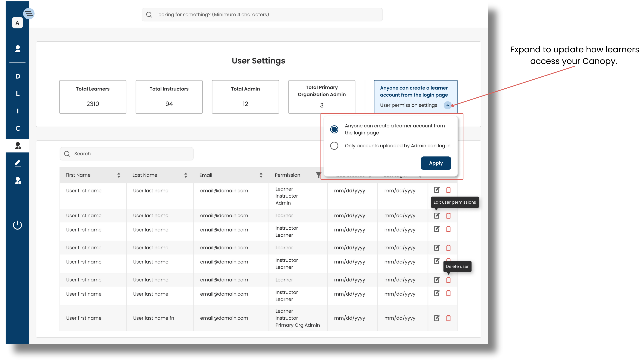
Task: Click delete trash icon in first row
Action: 448,190
